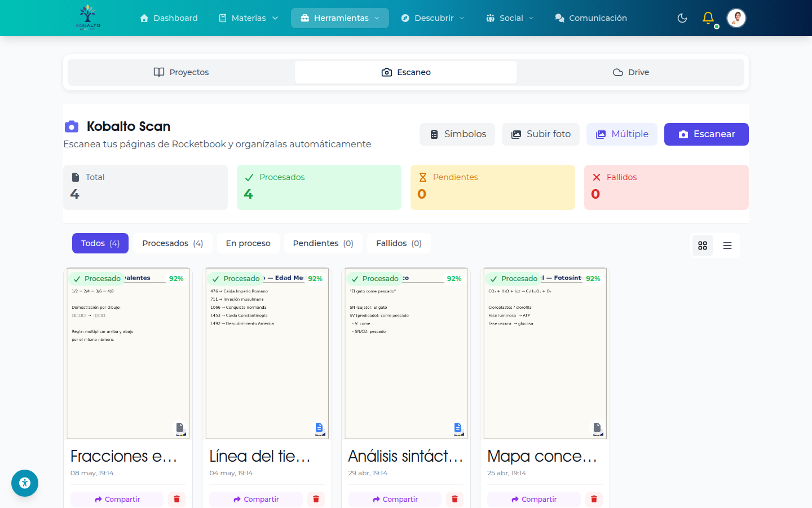
Task: Open the Fracciones scan thumbnail
Action: pyautogui.click(x=128, y=353)
